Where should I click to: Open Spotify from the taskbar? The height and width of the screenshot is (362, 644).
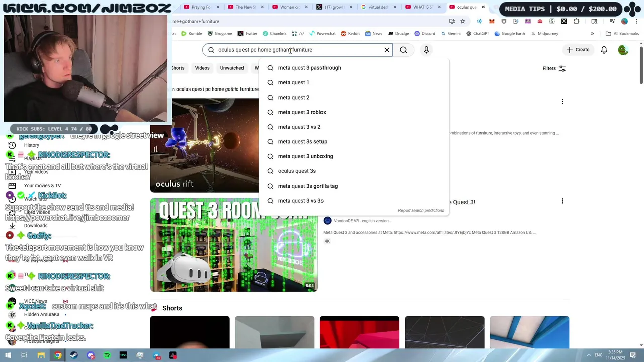107,355
